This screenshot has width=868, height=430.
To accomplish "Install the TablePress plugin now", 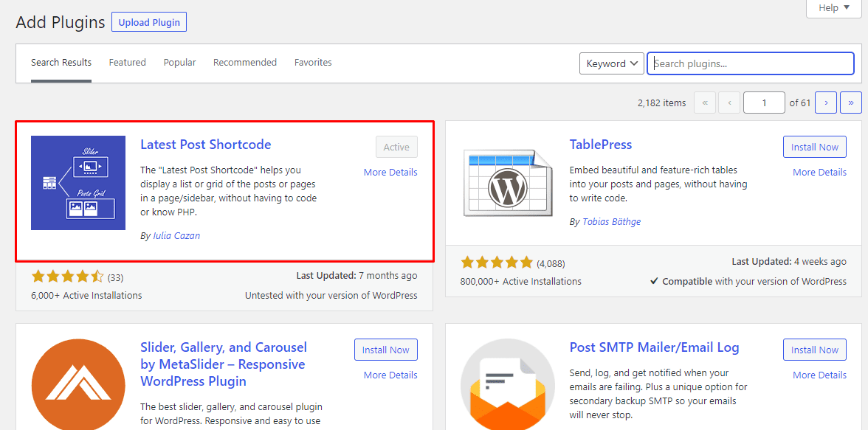I will (x=814, y=147).
